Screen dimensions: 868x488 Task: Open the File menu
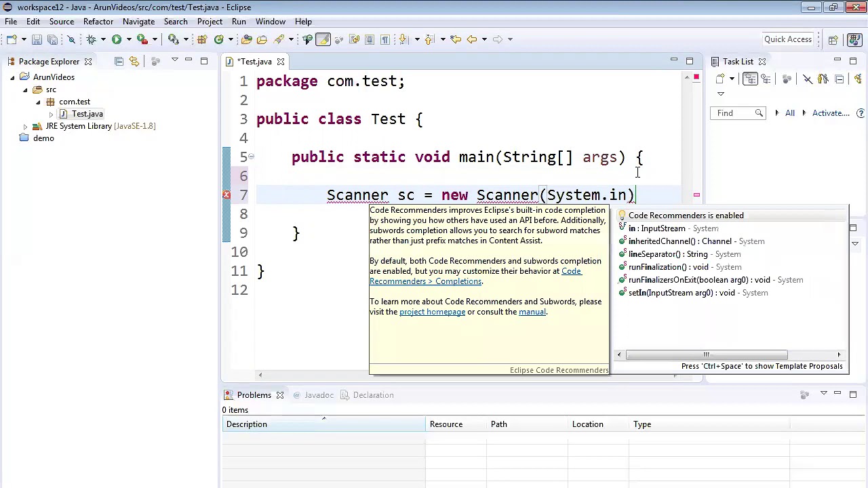11,22
